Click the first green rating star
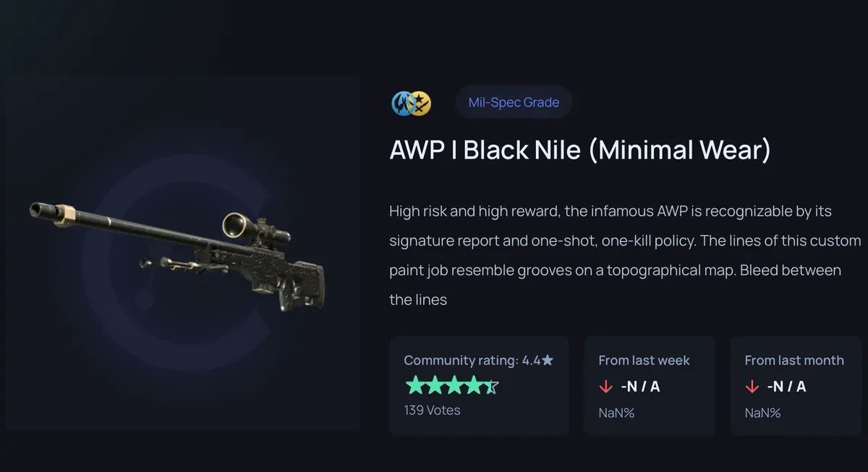Image resolution: width=868 pixels, height=472 pixels. [414, 386]
